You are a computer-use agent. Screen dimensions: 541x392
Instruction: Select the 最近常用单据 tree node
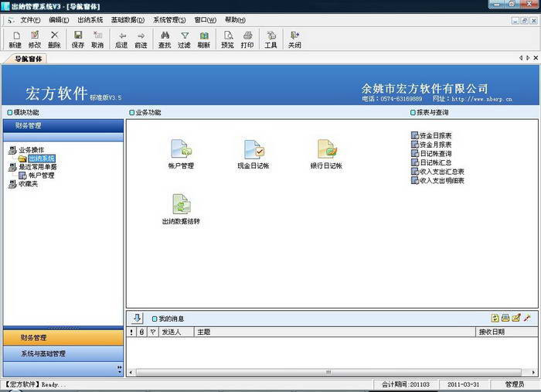point(38,167)
